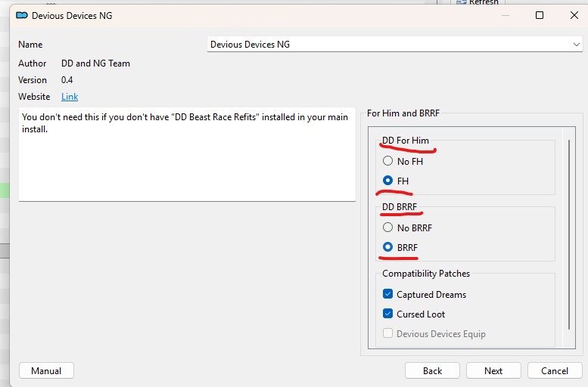This screenshot has width=588, height=387.
Task: Minimize the Devious Devices NG window
Action: (506, 15)
